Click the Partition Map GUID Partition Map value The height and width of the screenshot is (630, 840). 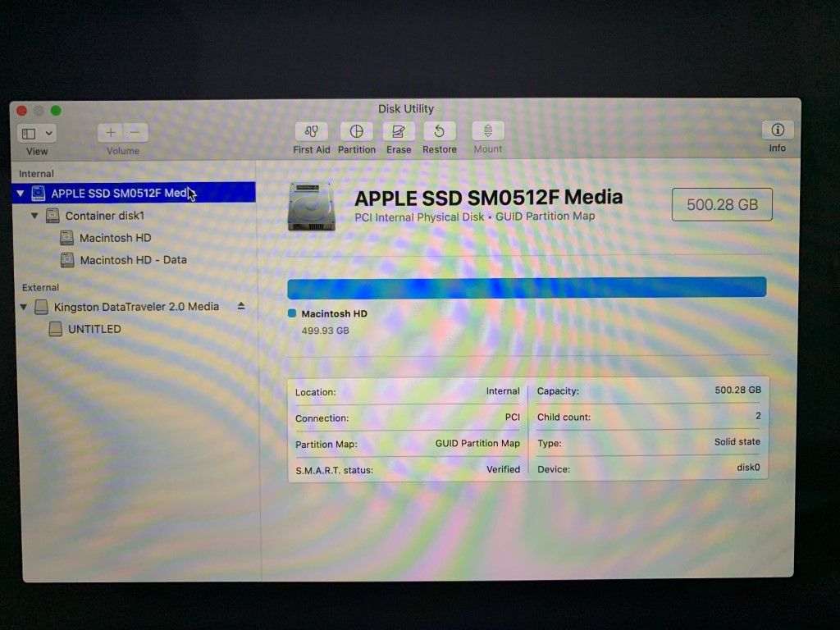pos(477,443)
